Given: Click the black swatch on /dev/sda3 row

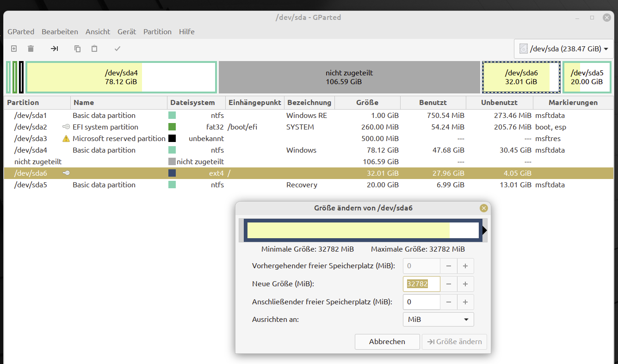Looking at the screenshot, I should (x=172, y=138).
